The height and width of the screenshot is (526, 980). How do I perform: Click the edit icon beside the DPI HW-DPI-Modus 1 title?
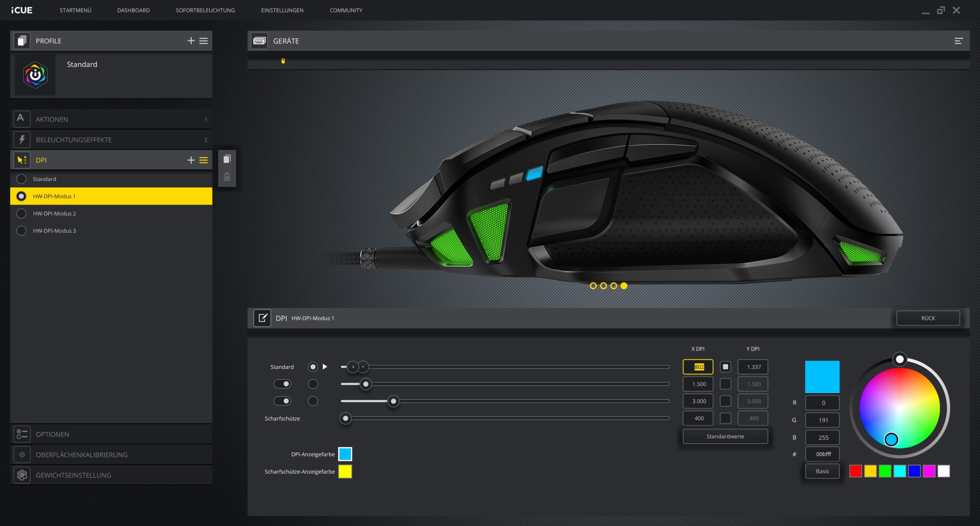pyautogui.click(x=262, y=318)
